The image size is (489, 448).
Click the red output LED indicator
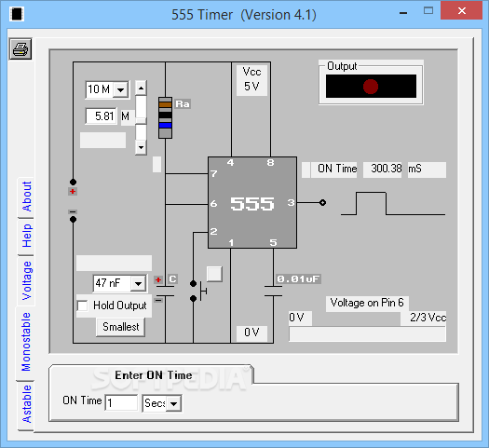pos(371,87)
